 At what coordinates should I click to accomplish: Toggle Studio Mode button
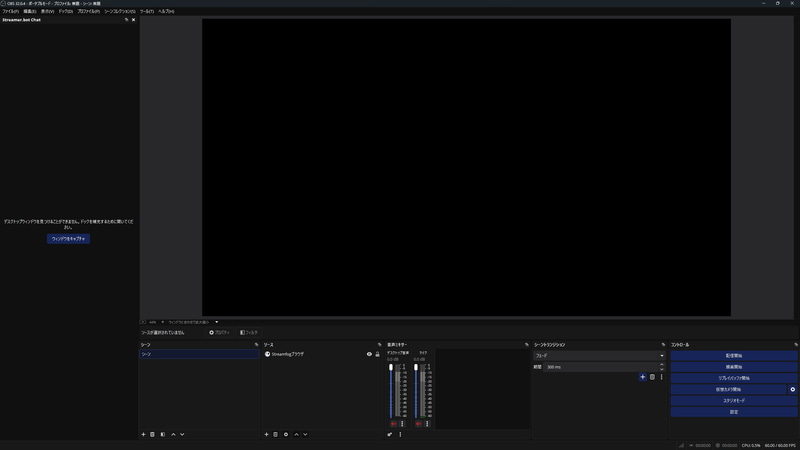(x=734, y=401)
